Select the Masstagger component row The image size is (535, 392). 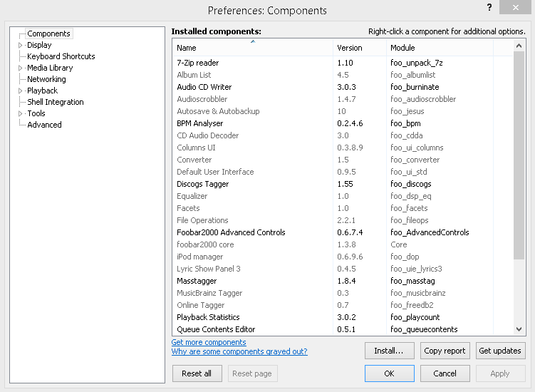[343, 281]
